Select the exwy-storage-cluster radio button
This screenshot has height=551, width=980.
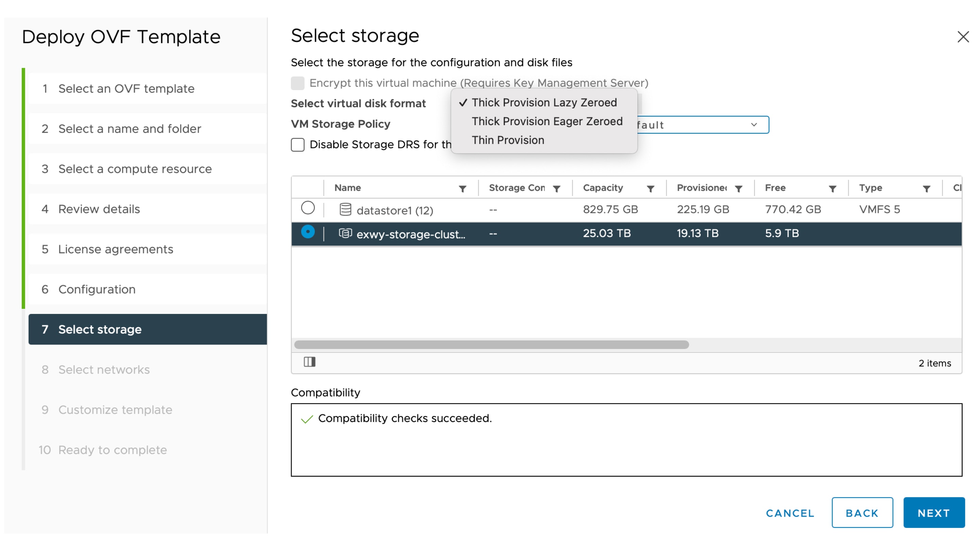307,232
